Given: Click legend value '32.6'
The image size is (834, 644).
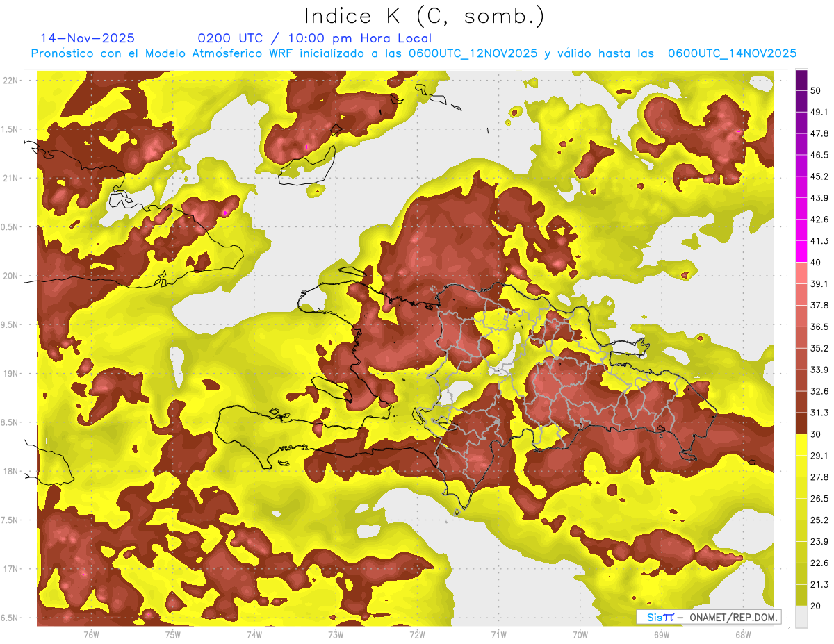Looking at the screenshot, I should (x=819, y=391).
